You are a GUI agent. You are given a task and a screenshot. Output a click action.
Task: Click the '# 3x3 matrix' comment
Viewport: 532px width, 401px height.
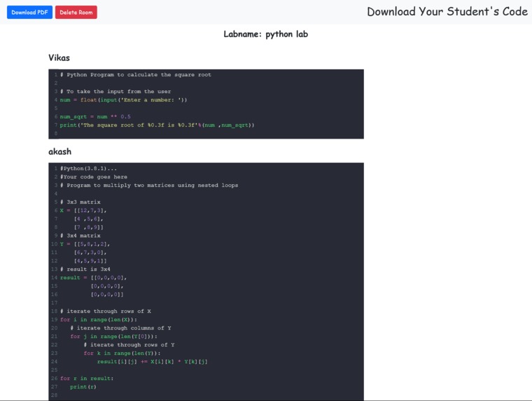point(80,202)
